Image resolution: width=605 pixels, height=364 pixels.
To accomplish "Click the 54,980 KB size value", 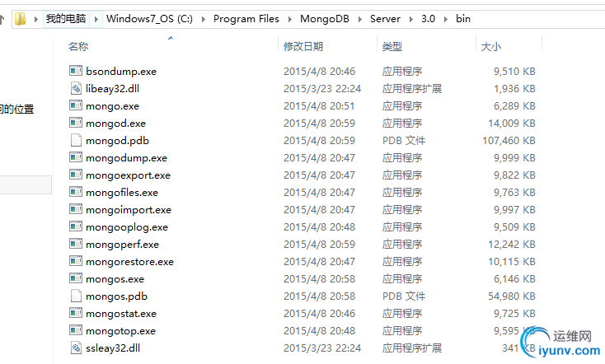I will (512, 296).
